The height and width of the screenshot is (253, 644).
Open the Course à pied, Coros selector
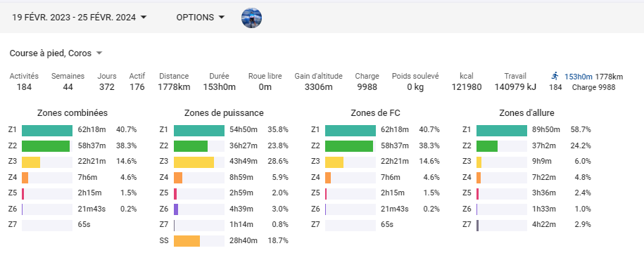click(56, 53)
